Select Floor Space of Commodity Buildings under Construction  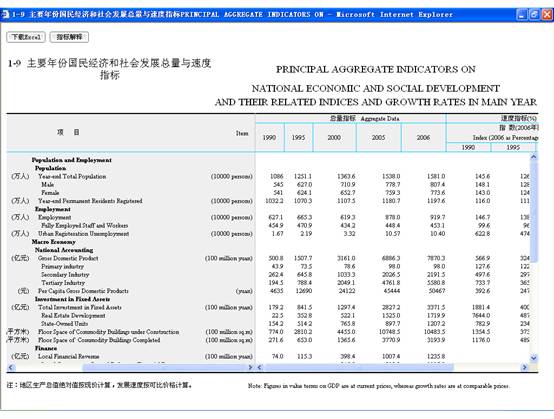coord(108,332)
